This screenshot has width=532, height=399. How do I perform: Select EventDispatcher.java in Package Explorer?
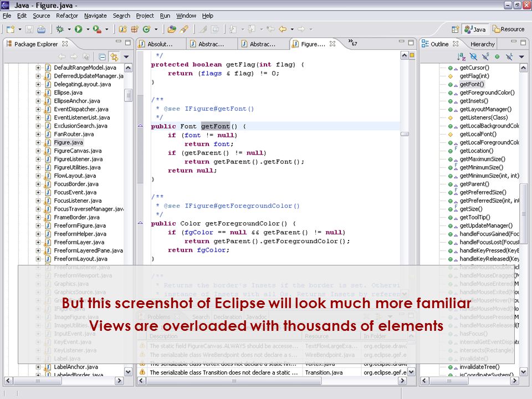point(81,109)
